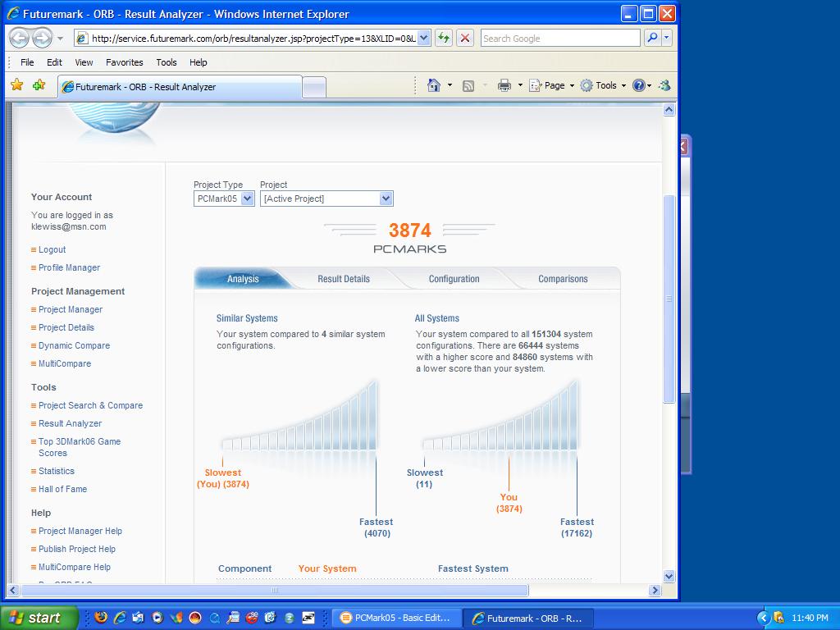This screenshot has width=840, height=630.
Task: Open the Print options dropdown arrow
Action: pos(520,85)
